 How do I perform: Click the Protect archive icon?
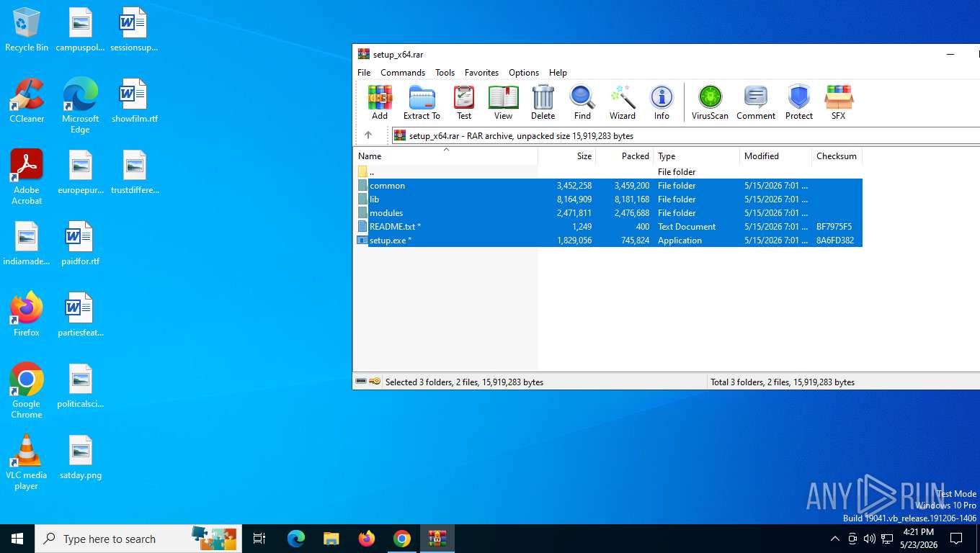click(x=799, y=102)
